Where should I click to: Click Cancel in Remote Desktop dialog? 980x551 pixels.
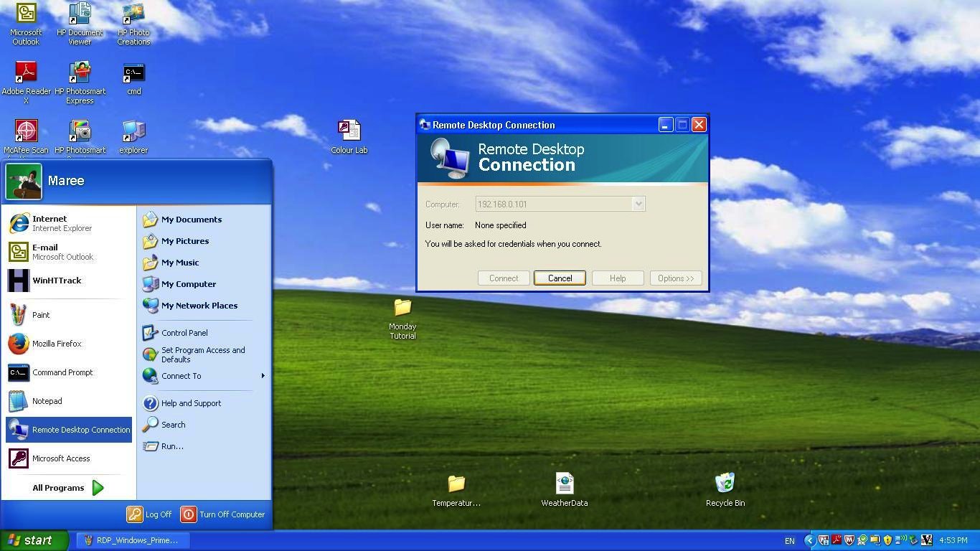pos(560,278)
